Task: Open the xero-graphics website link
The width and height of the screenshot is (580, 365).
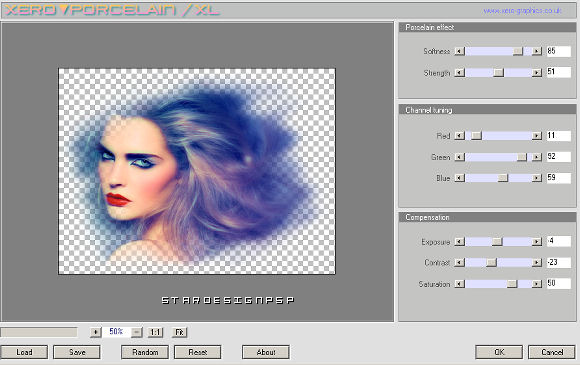Action: coord(522,11)
